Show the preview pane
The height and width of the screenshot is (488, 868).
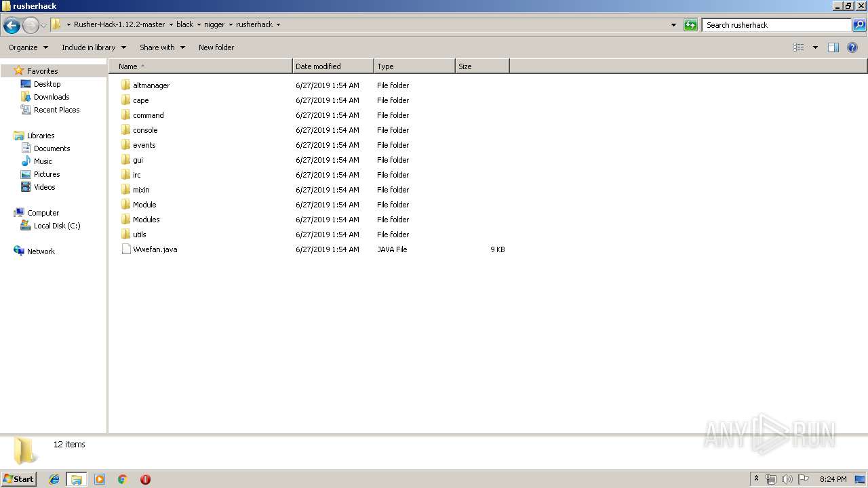[x=833, y=47]
